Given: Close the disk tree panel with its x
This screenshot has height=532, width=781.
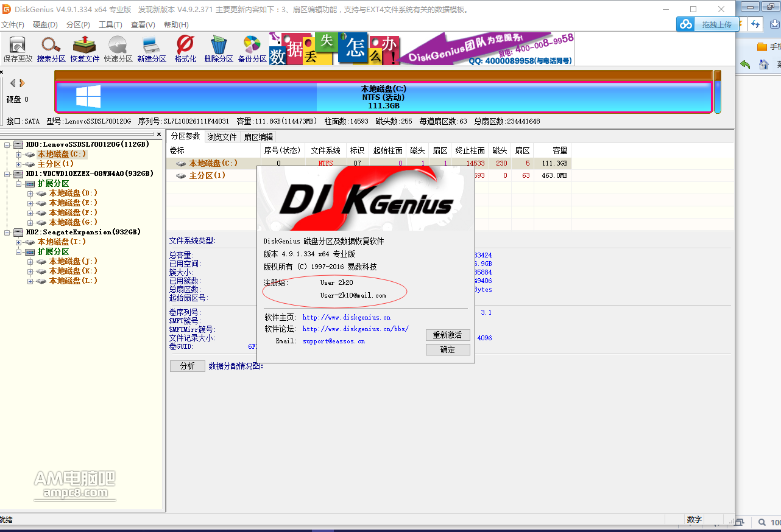Looking at the screenshot, I should (x=159, y=134).
